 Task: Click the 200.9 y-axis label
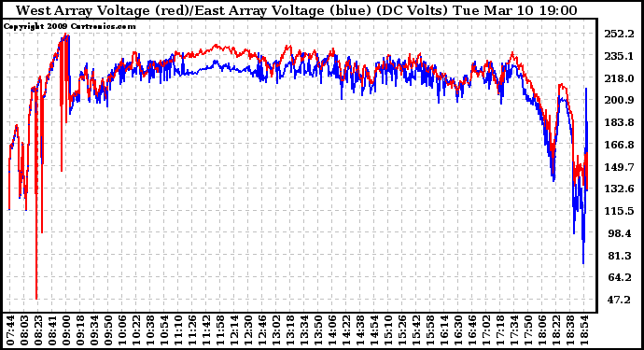(x=619, y=100)
